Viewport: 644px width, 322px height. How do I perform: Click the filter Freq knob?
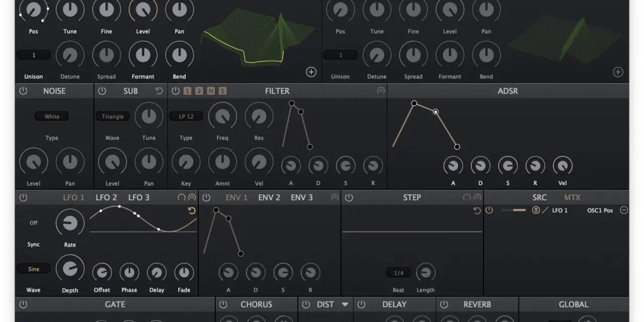(222, 116)
